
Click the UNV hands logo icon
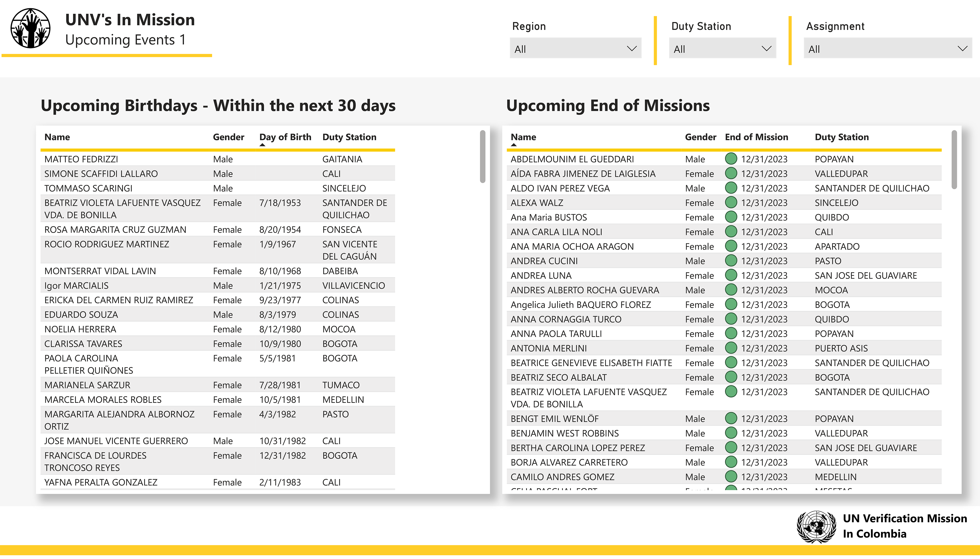pos(30,28)
